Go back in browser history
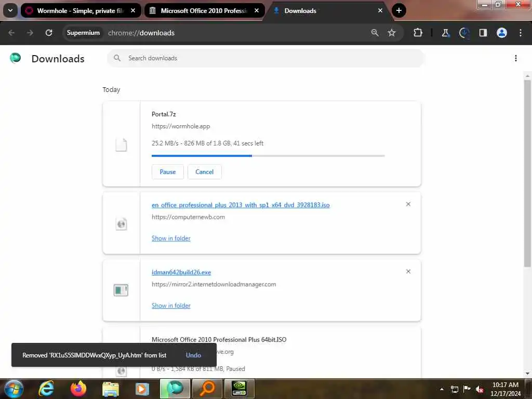 point(11,33)
